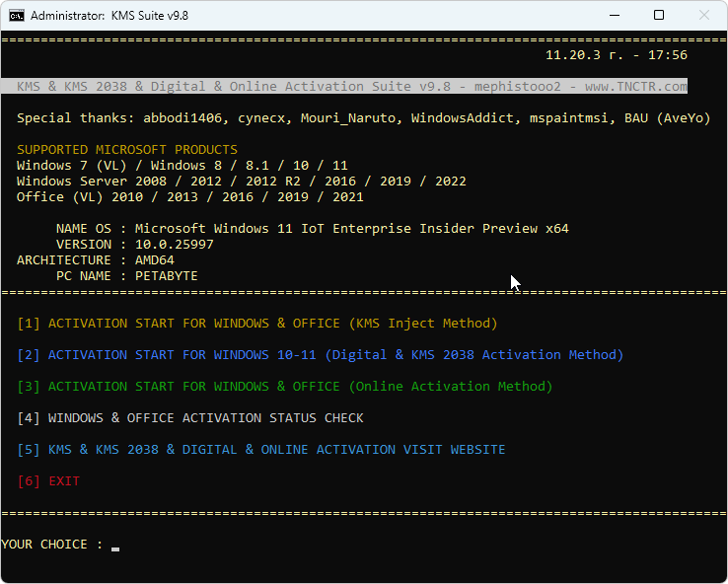728x584 pixels.
Task: Close the KMS Suite window
Action: tap(704, 16)
